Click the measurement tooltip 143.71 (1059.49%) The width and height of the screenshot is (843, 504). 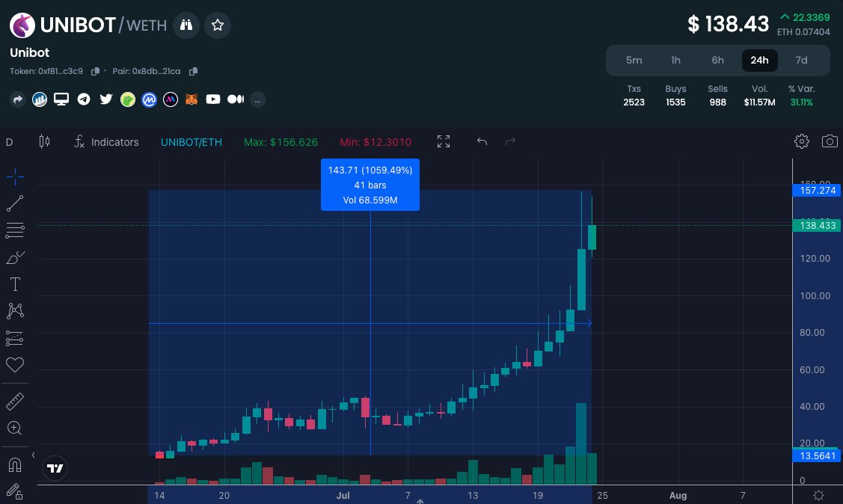[370, 184]
